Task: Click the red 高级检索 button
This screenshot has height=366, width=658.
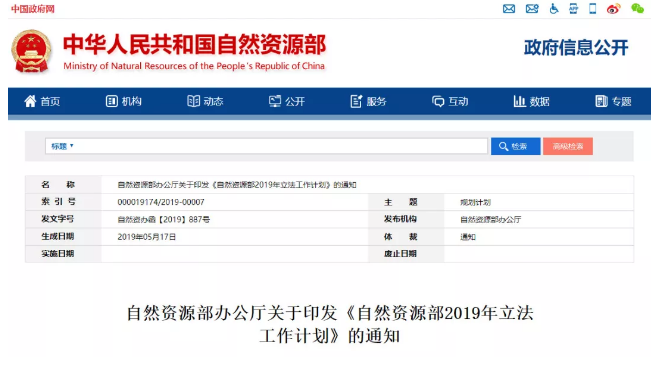Action: [x=568, y=146]
